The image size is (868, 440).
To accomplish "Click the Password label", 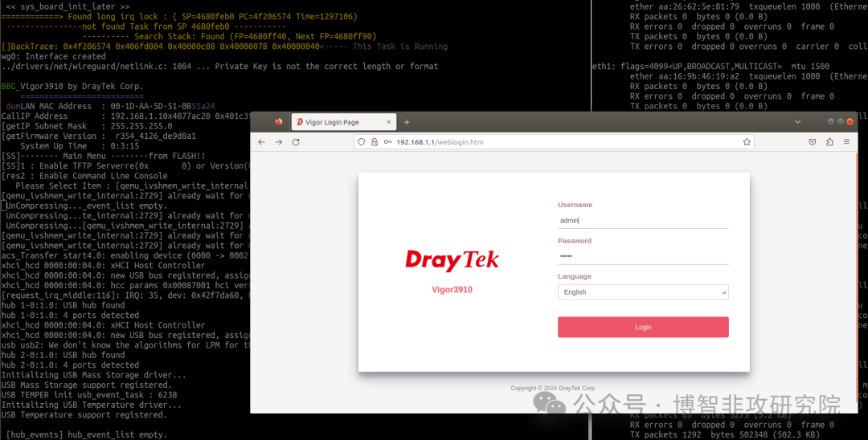I will click(x=575, y=240).
